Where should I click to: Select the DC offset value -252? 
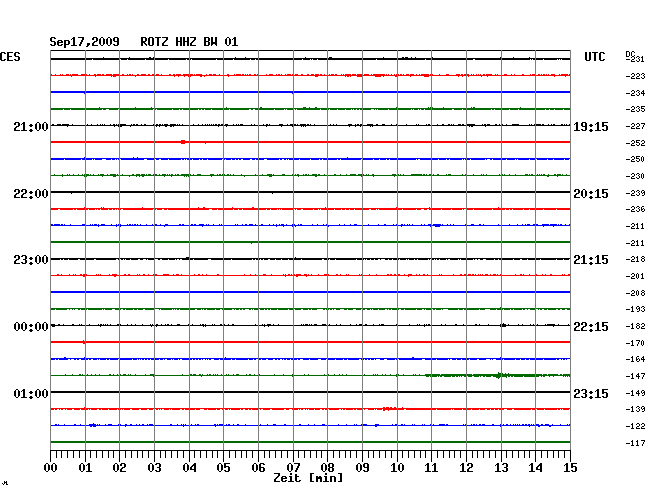point(635,143)
